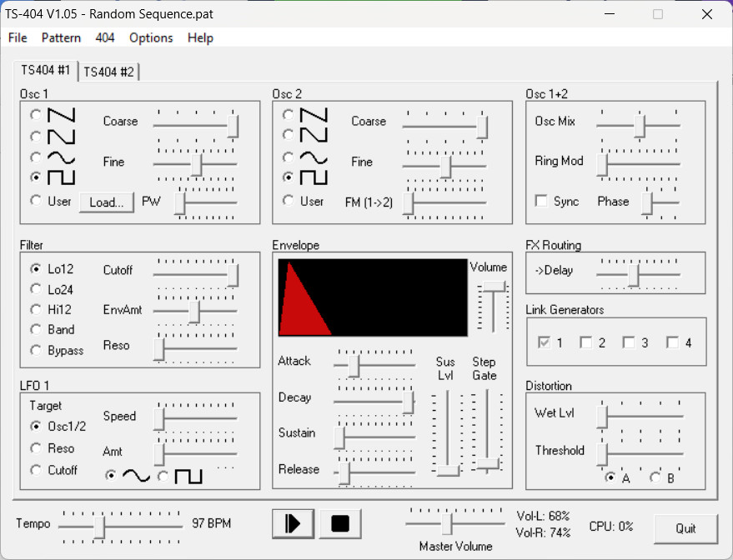The height and width of the screenshot is (560, 733).
Task: Select Osc 2 falling sawtooth waveform
Action: pos(289,114)
